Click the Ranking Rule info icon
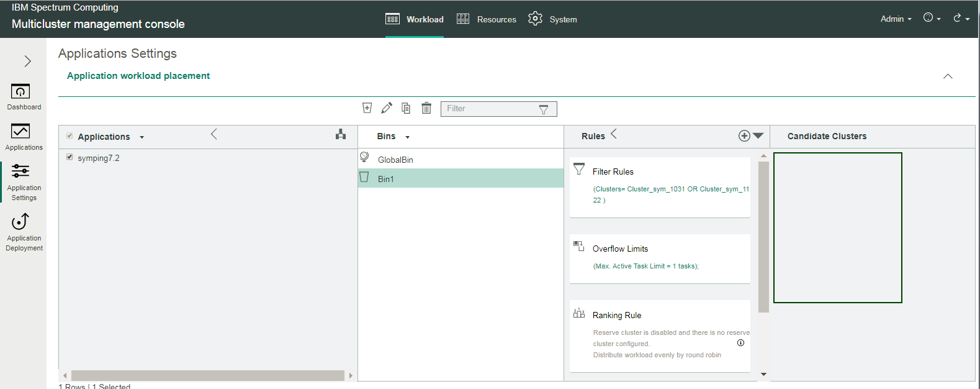Viewport: 980px width, 389px height. click(x=740, y=343)
